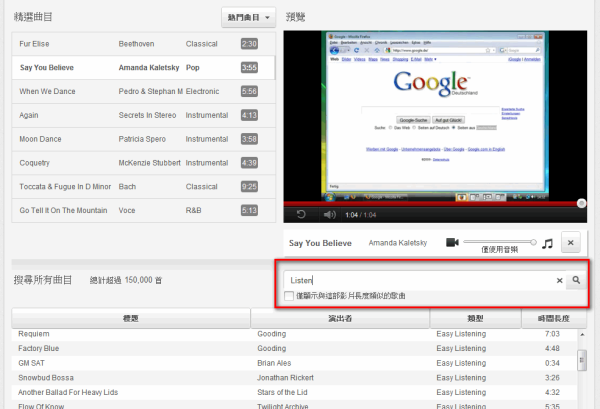Sort results by the 演出者 column header
The image size is (600, 409).
pos(340,318)
